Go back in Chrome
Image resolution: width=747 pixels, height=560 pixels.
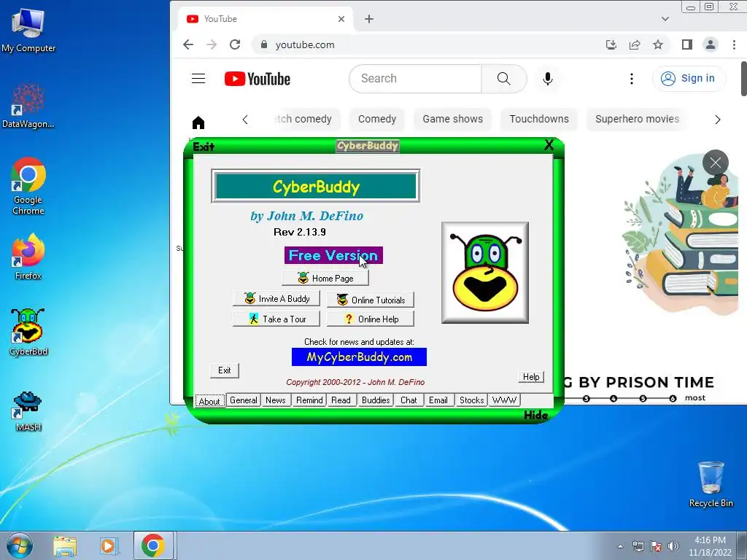pyautogui.click(x=188, y=44)
